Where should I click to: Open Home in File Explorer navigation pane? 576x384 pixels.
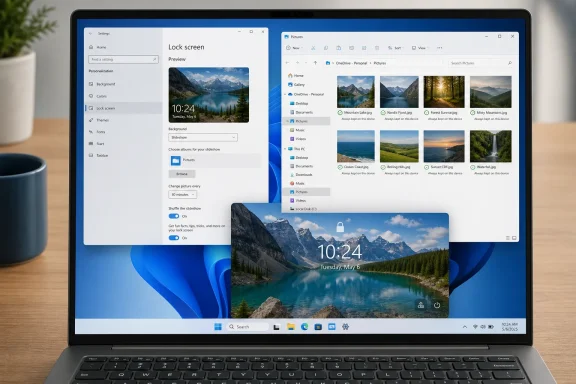click(296, 75)
